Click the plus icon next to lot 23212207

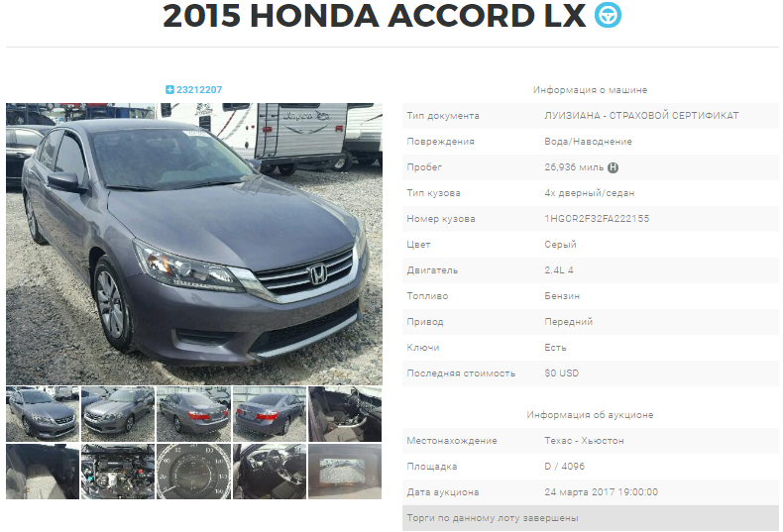click(x=169, y=90)
